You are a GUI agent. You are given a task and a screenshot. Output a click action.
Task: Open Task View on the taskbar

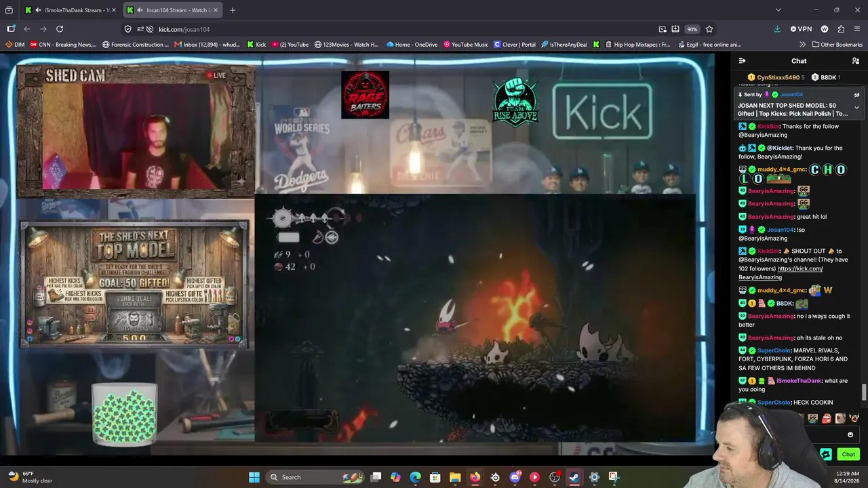tap(376, 477)
